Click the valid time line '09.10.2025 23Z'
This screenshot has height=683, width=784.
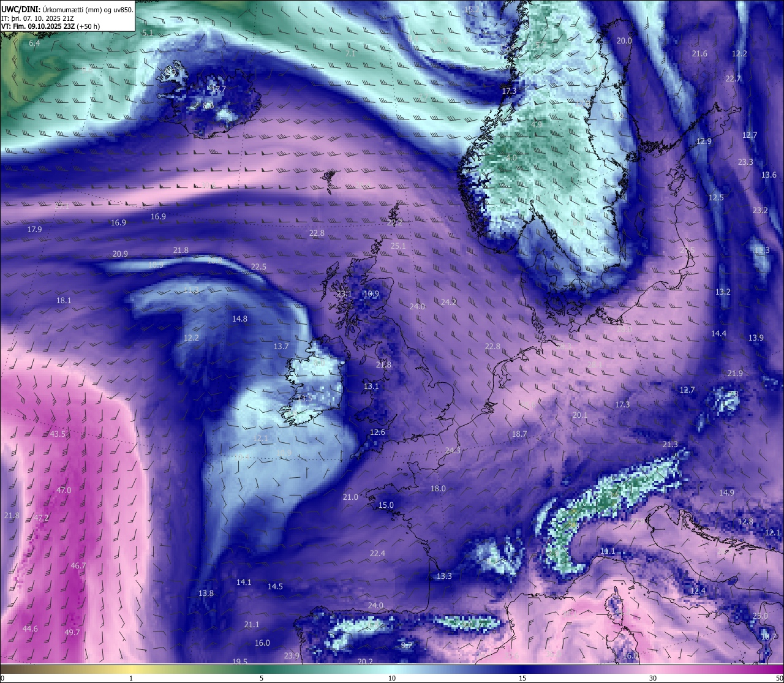(x=51, y=26)
